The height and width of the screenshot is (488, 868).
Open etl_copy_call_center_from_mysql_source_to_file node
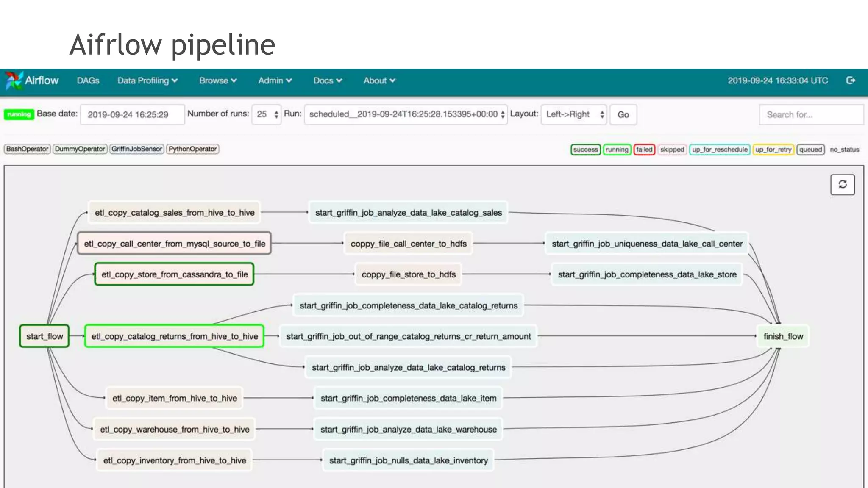175,244
